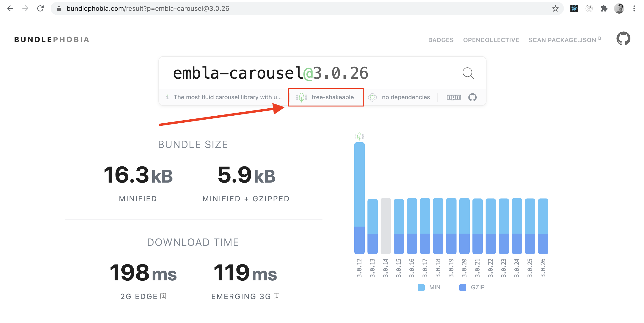644x323 pixels.
Task: Click the GZIP legend color swatch
Action: tap(463, 287)
